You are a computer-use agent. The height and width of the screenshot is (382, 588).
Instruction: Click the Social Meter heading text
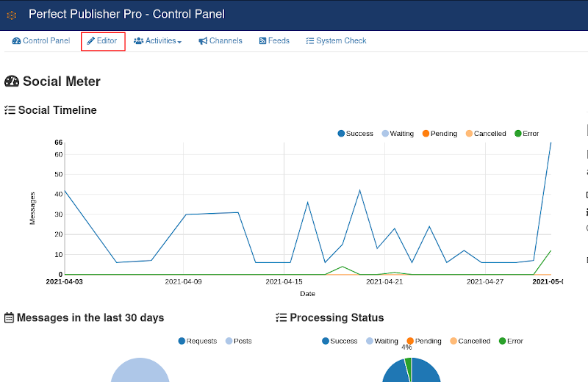(x=62, y=82)
